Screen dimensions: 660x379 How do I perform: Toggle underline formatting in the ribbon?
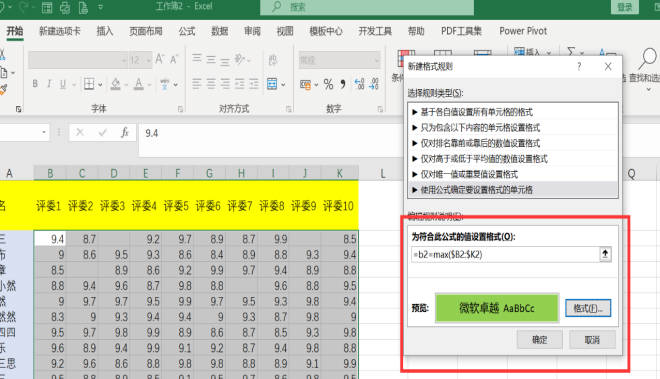pos(63,84)
